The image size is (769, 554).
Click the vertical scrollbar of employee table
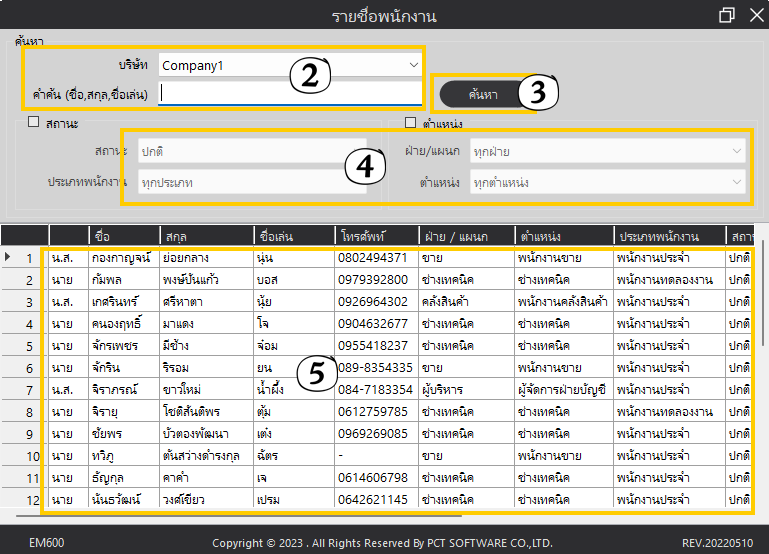coord(764,300)
